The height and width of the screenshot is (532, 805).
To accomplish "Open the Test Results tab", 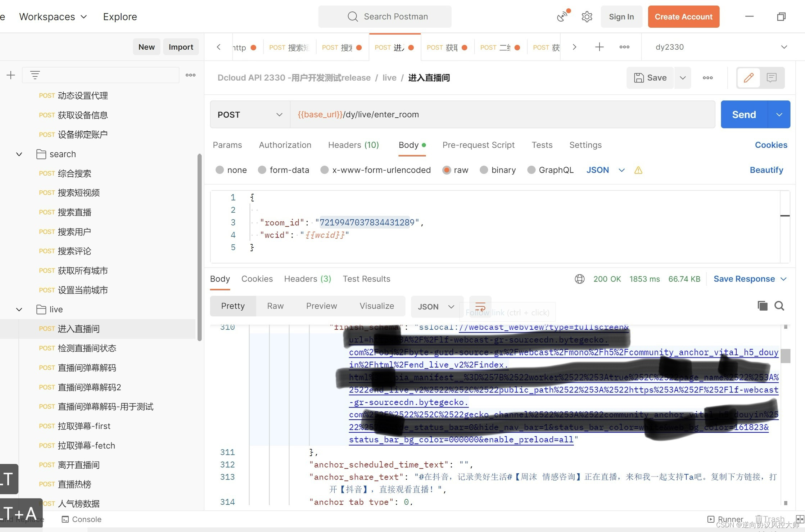I will click(x=366, y=279).
